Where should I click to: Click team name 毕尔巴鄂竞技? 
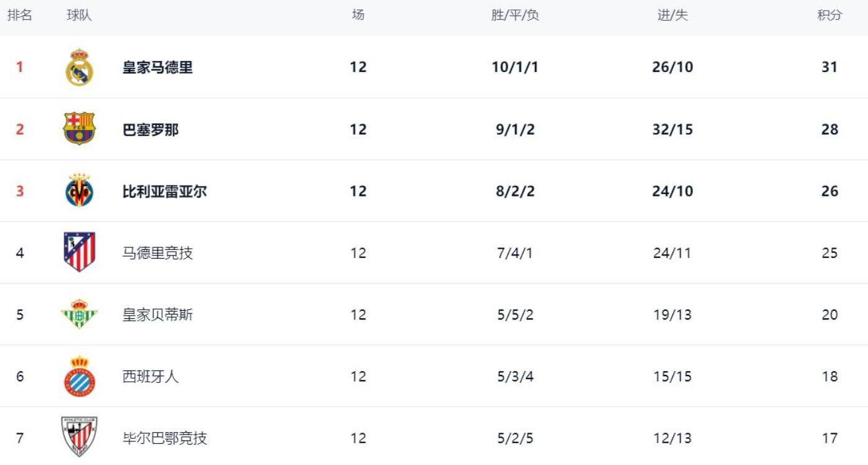pyautogui.click(x=164, y=438)
